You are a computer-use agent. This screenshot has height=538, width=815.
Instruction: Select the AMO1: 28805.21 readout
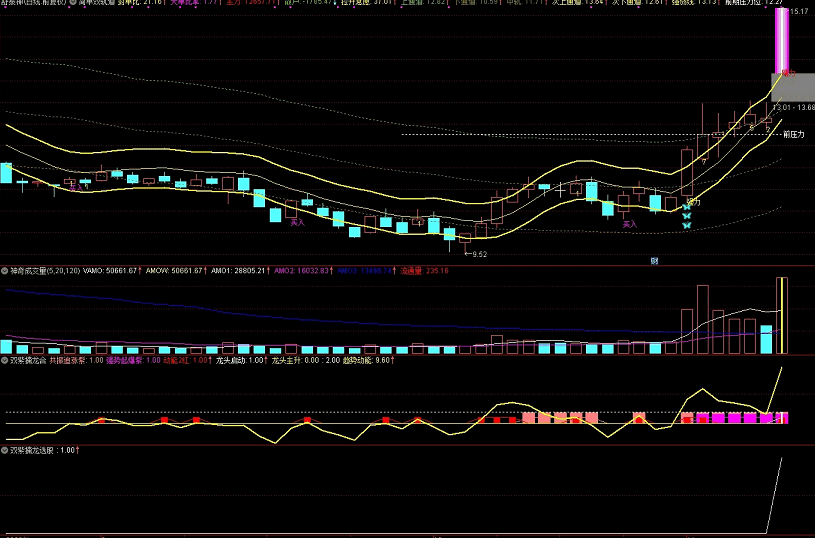pos(240,271)
